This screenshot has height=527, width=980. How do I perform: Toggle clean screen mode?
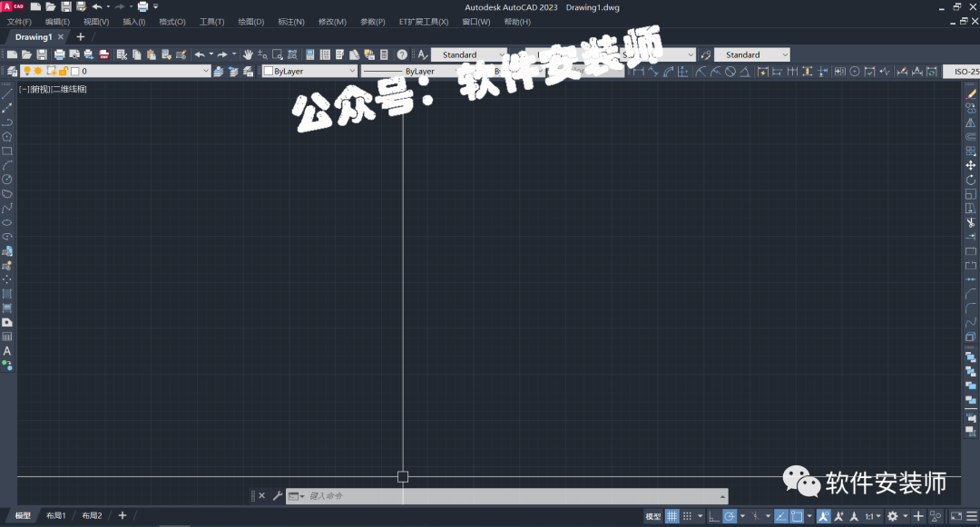click(x=956, y=516)
